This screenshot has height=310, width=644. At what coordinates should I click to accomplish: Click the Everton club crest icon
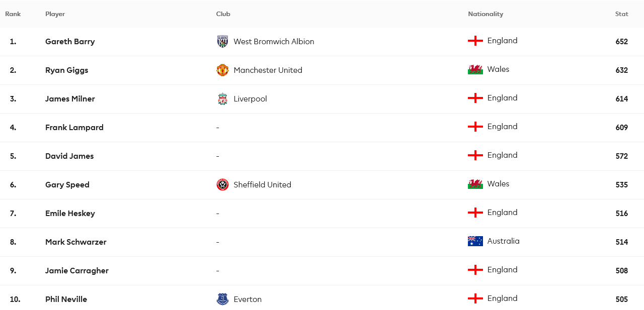(x=222, y=299)
